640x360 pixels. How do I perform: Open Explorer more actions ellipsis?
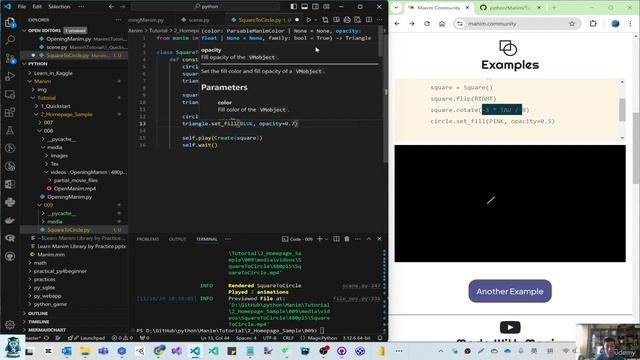click(118, 20)
